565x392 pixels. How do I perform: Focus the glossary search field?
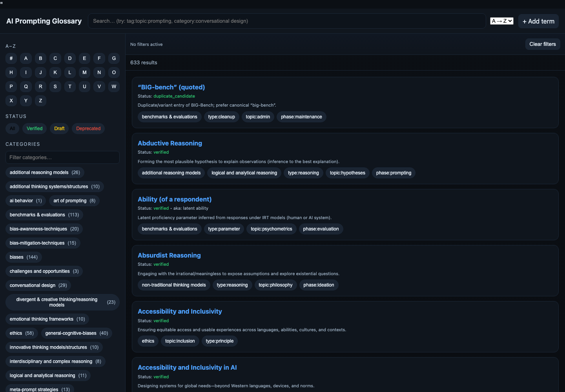pos(287,21)
